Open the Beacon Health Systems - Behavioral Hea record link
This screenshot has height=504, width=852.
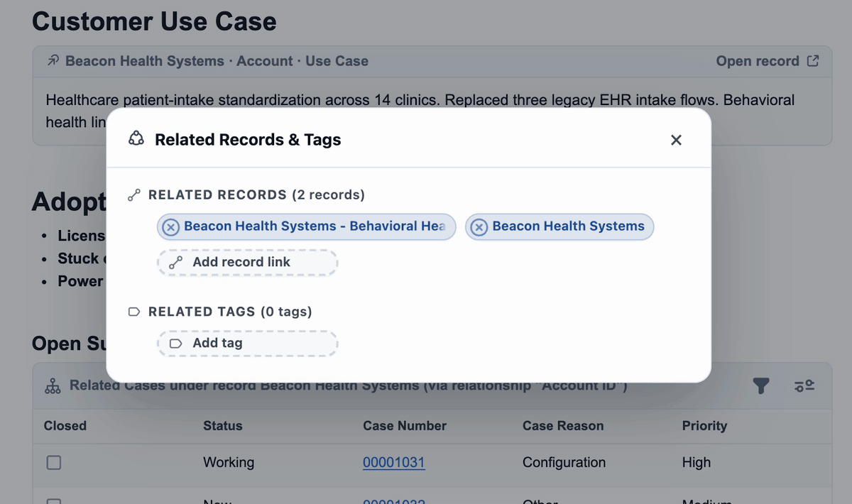tap(315, 226)
